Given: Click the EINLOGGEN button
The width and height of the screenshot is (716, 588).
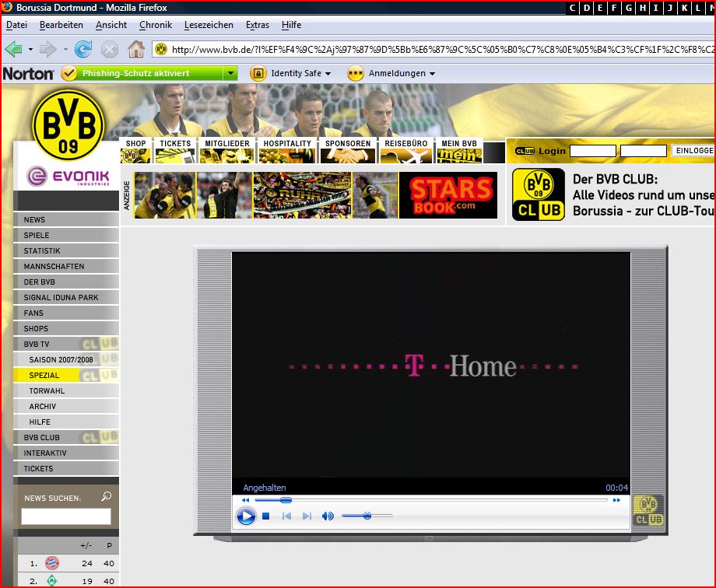Looking at the screenshot, I should click(693, 151).
